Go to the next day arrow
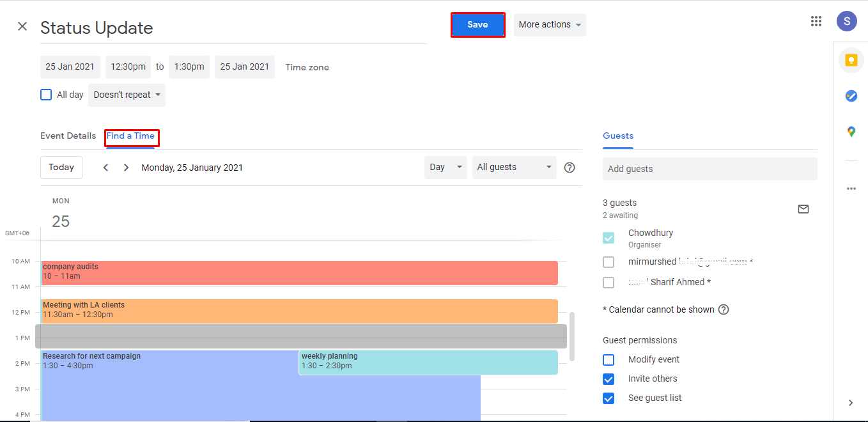This screenshot has height=422, width=868. (x=127, y=168)
